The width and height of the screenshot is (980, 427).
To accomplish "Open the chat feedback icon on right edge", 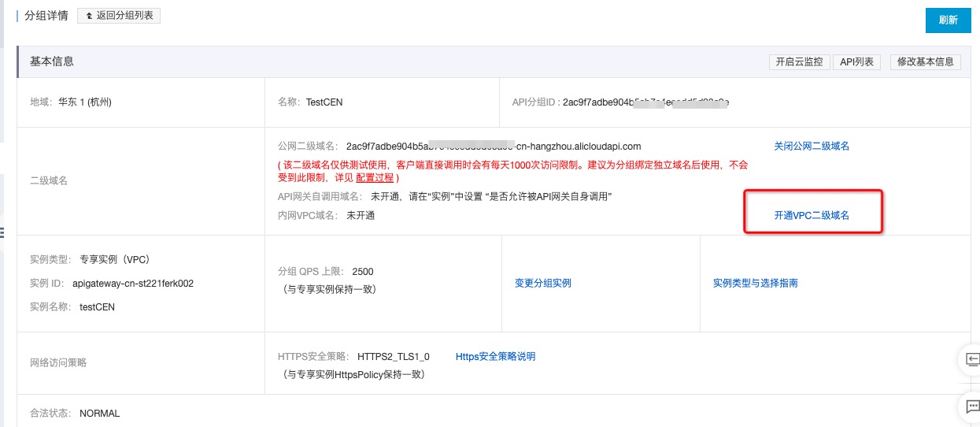I will [x=972, y=407].
